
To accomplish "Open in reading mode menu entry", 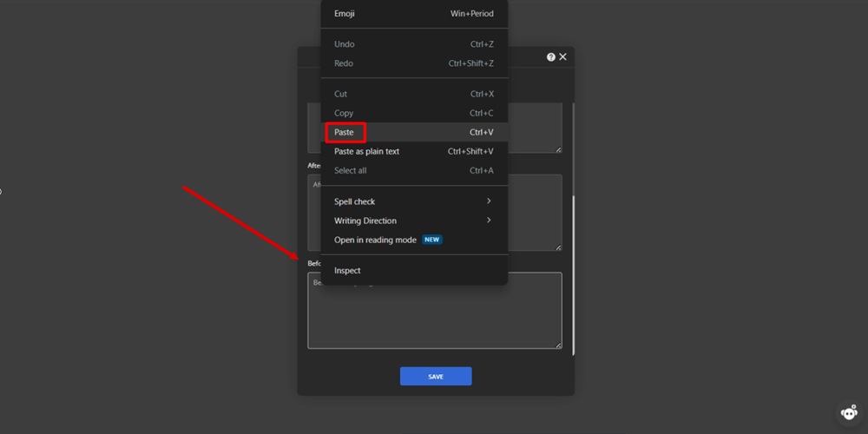I will pos(414,240).
